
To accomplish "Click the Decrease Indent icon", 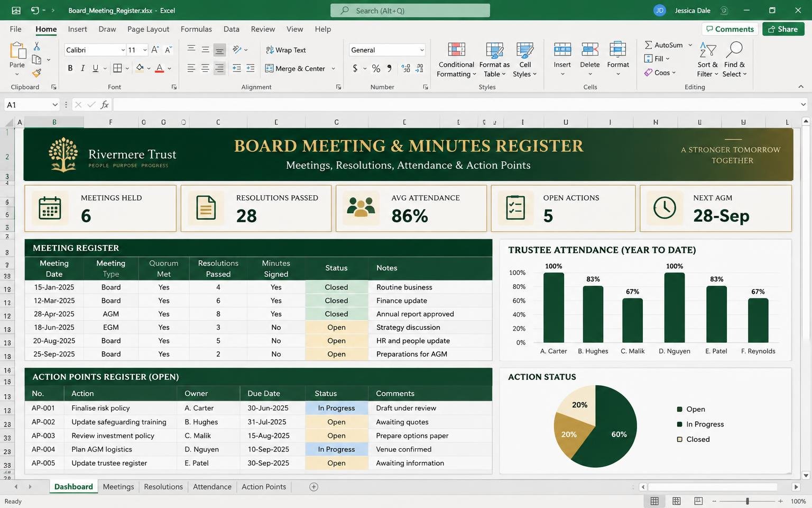I will pyautogui.click(x=237, y=68).
